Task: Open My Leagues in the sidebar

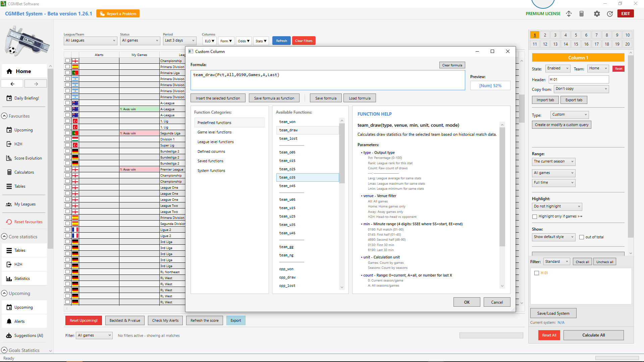Action: point(24,204)
